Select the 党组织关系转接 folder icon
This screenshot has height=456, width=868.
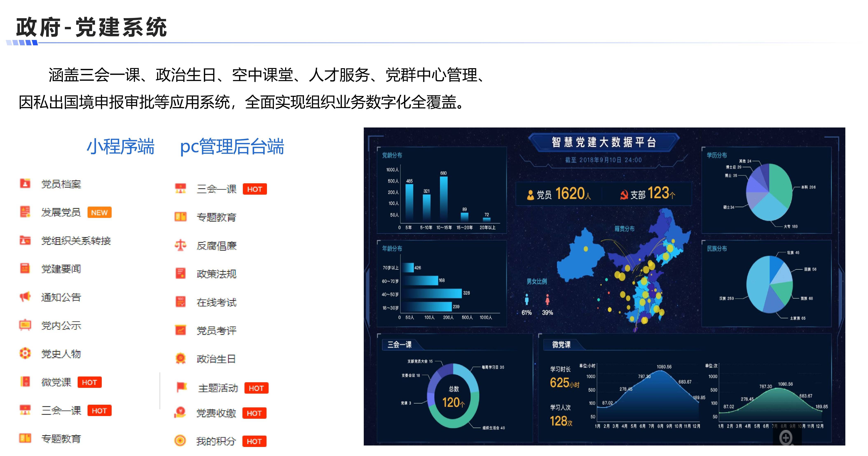[25, 240]
